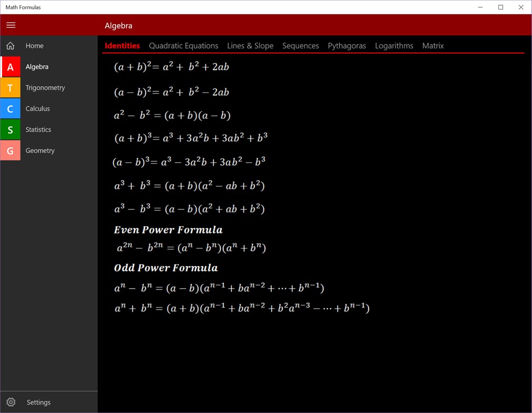This screenshot has width=532, height=413.
Task: Switch to the Matrix tab
Action: tap(433, 46)
